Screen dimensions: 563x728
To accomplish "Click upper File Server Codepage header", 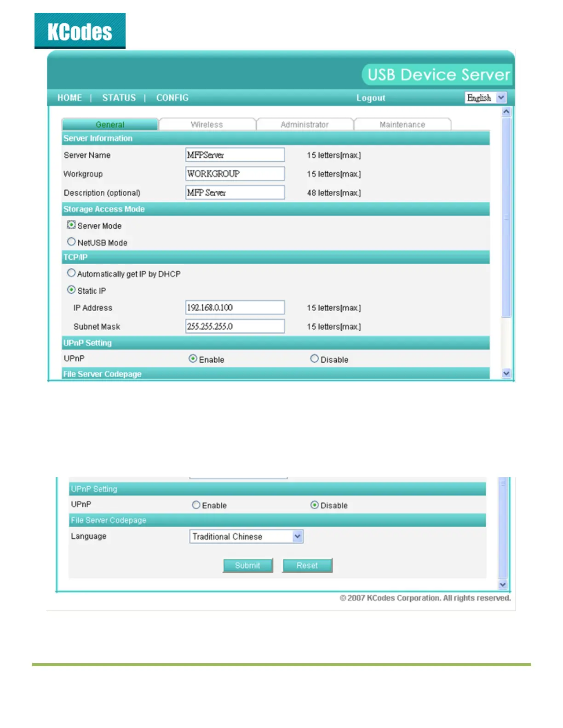I will click(x=276, y=374).
